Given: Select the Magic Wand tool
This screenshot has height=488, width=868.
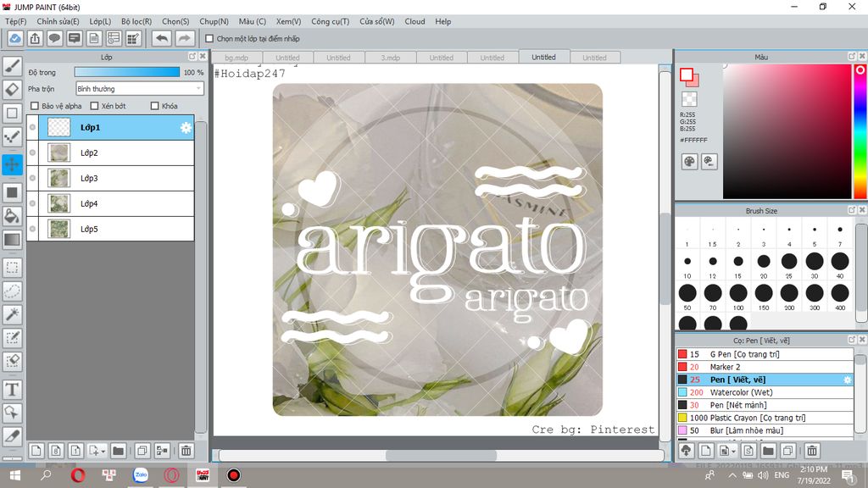Looking at the screenshot, I should pyautogui.click(x=12, y=314).
